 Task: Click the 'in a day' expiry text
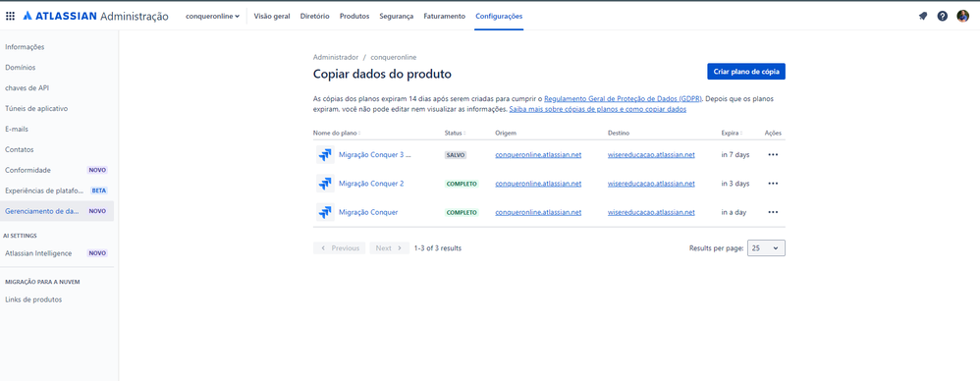(x=734, y=212)
